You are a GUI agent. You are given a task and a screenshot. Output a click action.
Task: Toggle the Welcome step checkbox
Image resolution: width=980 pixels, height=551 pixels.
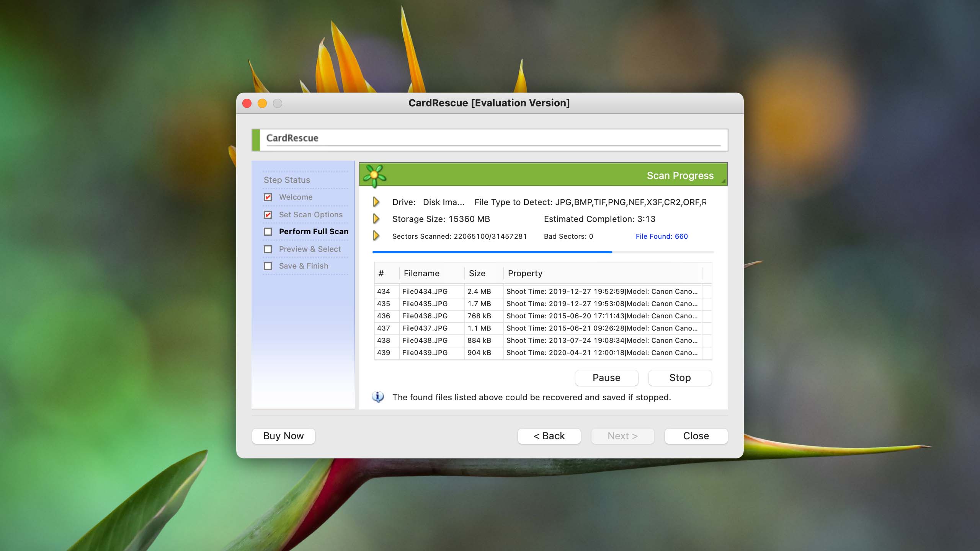tap(268, 197)
